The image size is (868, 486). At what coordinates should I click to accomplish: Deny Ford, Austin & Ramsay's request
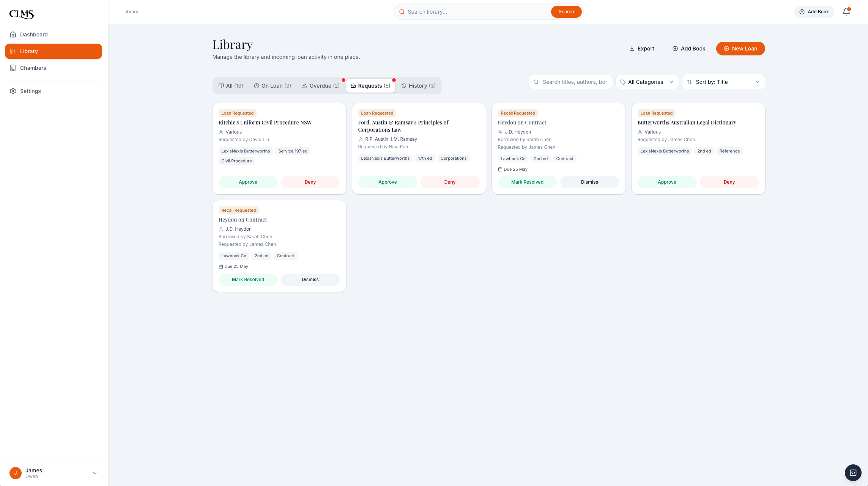[450, 182]
